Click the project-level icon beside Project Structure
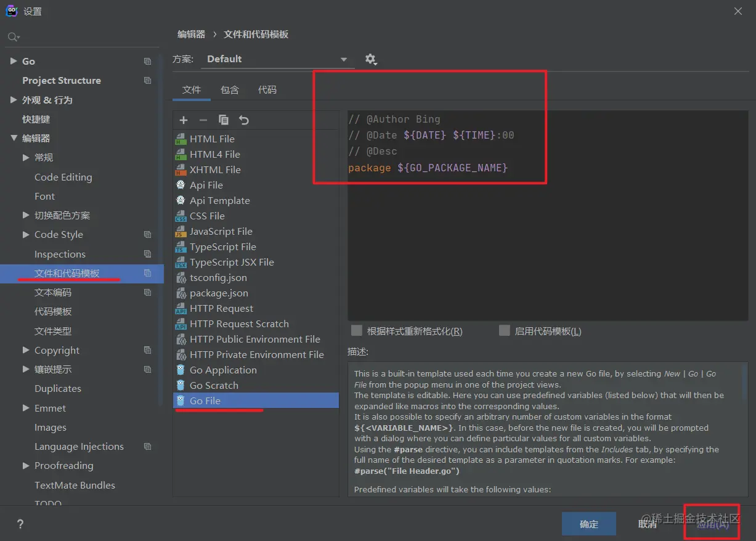 pos(147,80)
